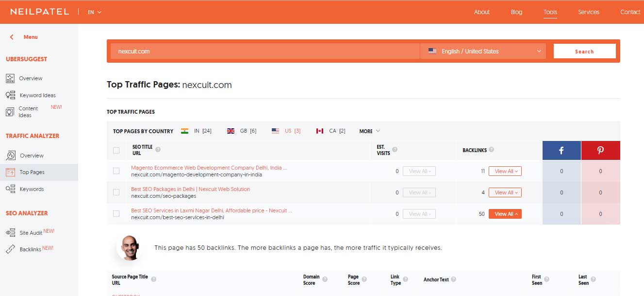This screenshot has width=644, height=296.
Task: Select the GB [6] country tab
Action: (242, 131)
